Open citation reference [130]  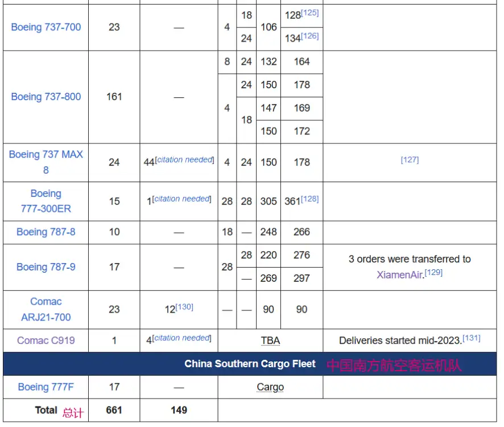[184, 307]
